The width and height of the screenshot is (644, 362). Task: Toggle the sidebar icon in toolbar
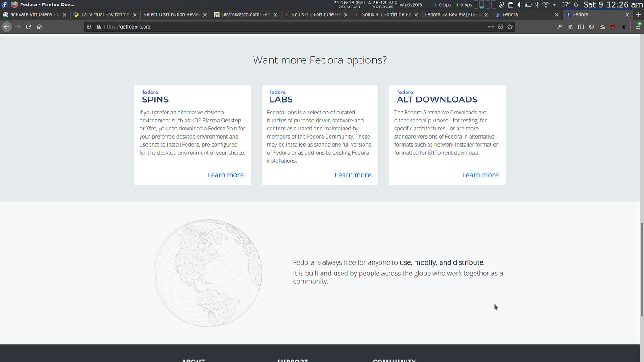point(581,27)
